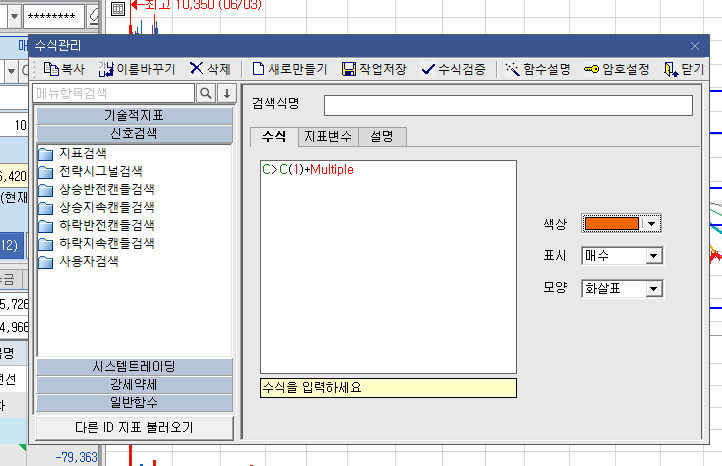Open 색상 orange color dropdown
The width and height of the screenshot is (722, 466).
(621, 224)
